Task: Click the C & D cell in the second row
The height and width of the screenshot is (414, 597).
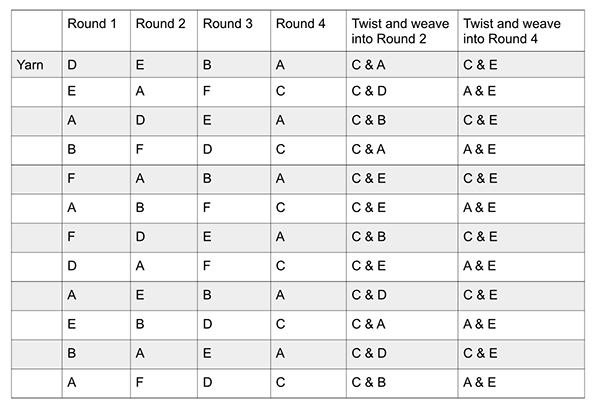Action: (x=402, y=92)
